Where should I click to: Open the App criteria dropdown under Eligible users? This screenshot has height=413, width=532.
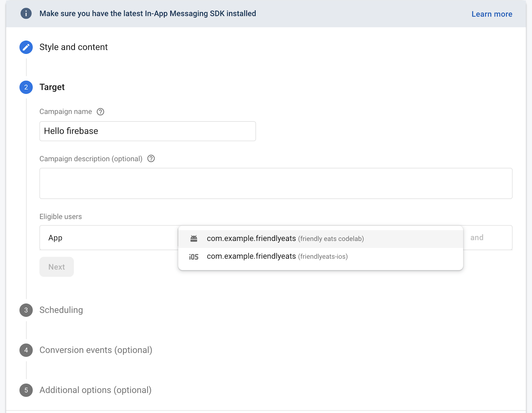click(108, 238)
